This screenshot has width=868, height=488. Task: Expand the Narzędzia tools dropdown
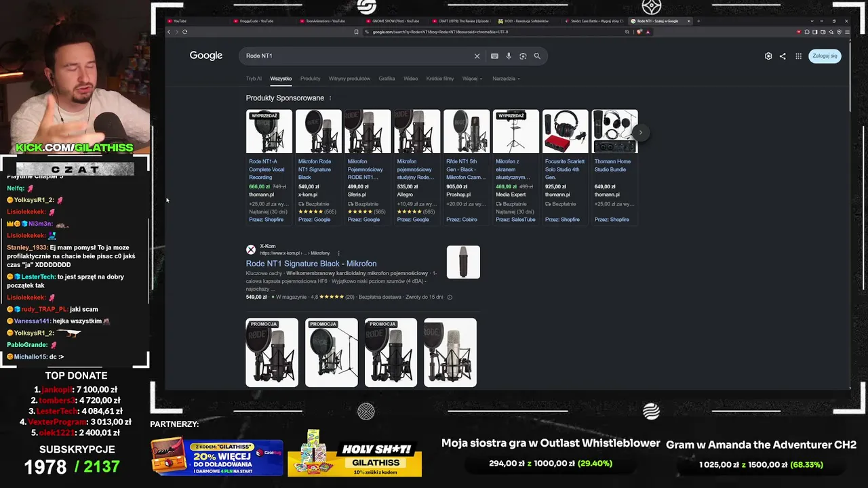(506, 79)
